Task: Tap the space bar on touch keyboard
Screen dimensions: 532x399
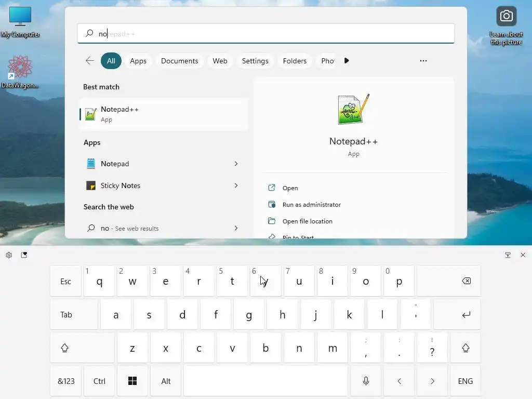Action: pos(265,381)
